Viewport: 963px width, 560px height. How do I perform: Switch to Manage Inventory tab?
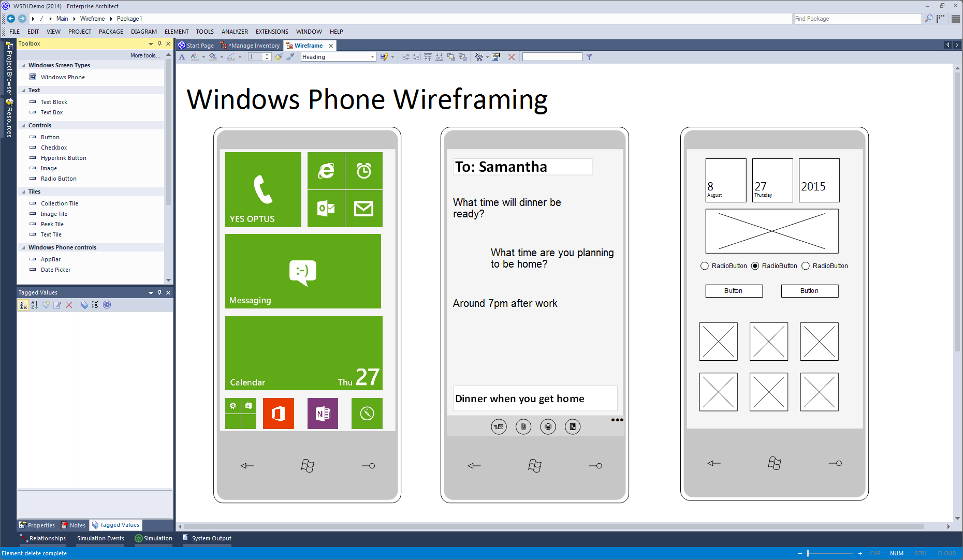251,46
